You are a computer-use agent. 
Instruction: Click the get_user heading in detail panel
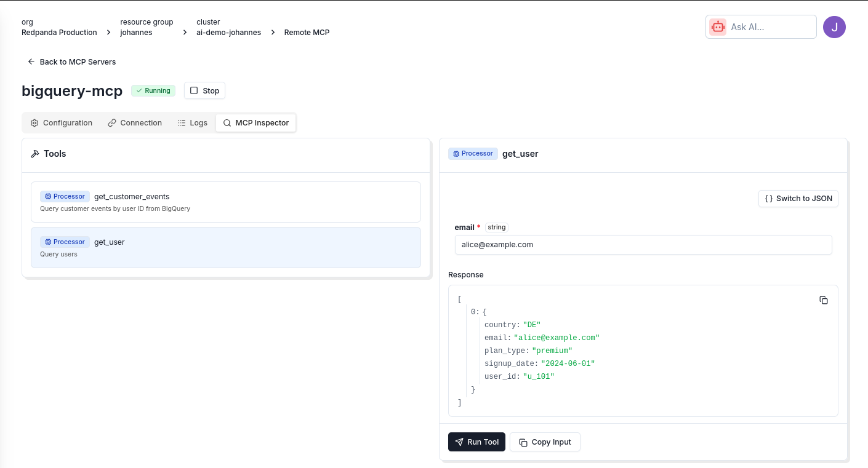520,154
